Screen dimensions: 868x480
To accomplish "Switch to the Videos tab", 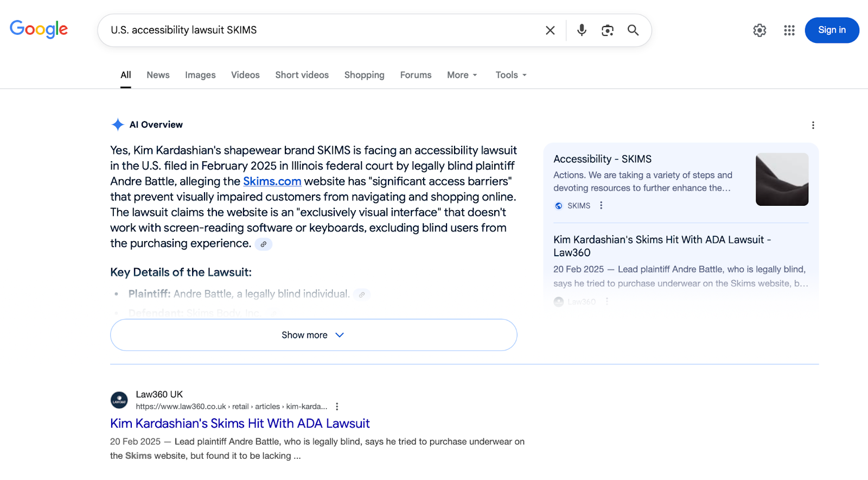I will pos(245,75).
